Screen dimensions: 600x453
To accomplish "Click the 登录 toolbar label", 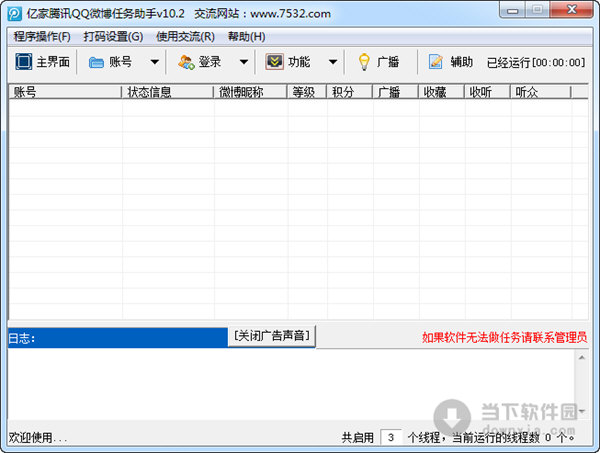I will tap(210, 62).
